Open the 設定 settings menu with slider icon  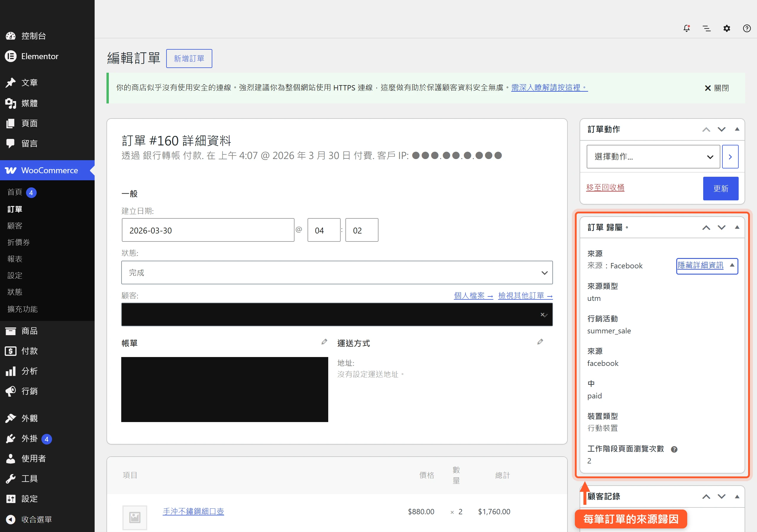click(22, 499)
